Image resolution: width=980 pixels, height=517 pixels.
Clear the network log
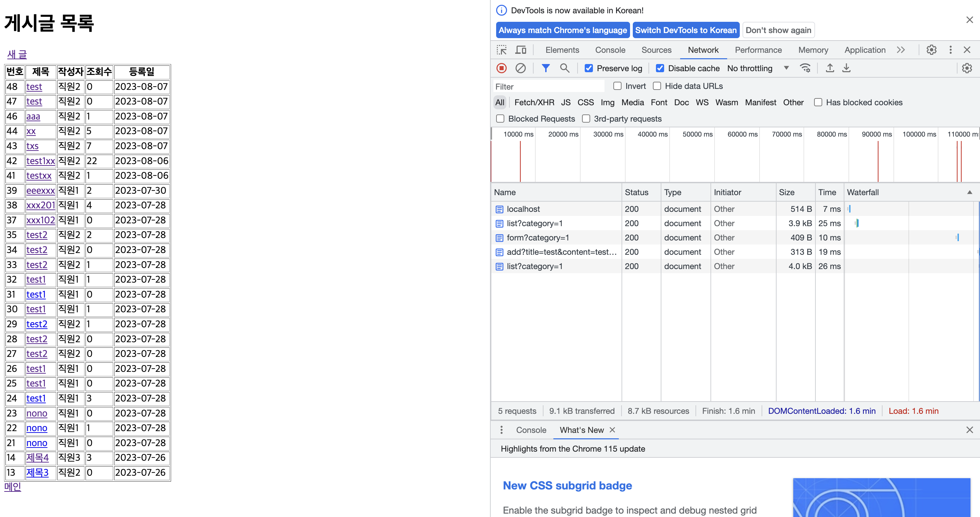pyautogui.click(x=520, y=68)
